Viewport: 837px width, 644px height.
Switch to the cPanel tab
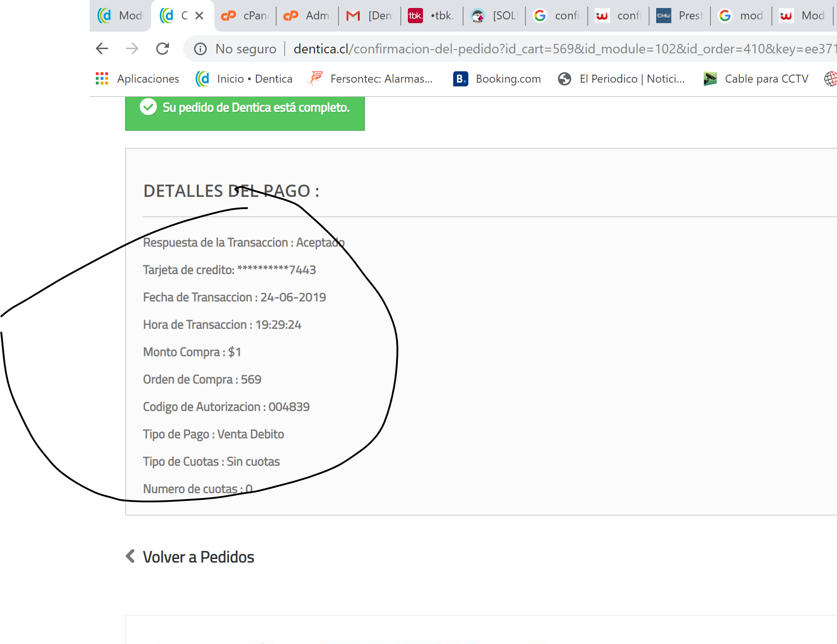(245, 16)
